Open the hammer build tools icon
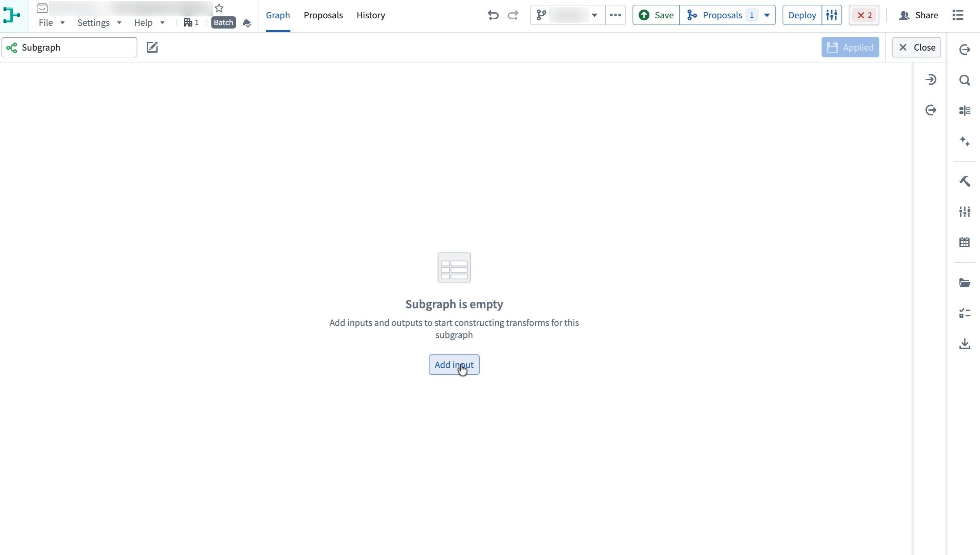Viewport: 980px width, 555px height. 964,181
